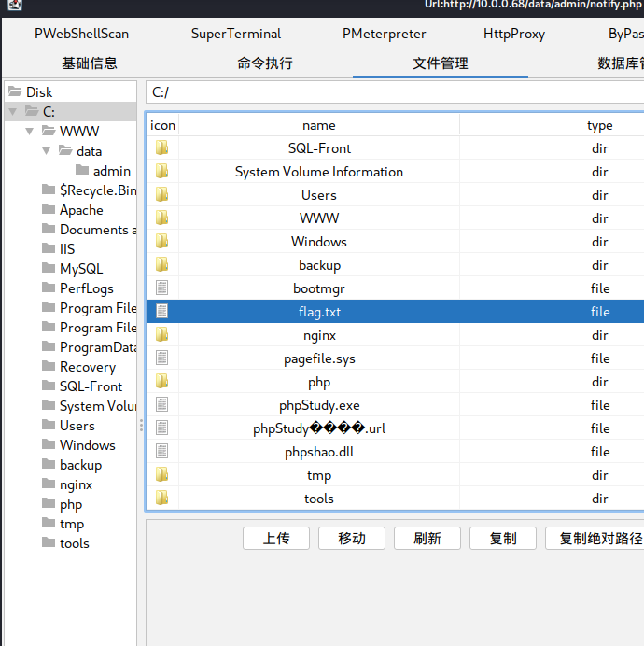This screenshot has width=644, height=646.
Task: Click the C:/ path input field
Action: 392,92
